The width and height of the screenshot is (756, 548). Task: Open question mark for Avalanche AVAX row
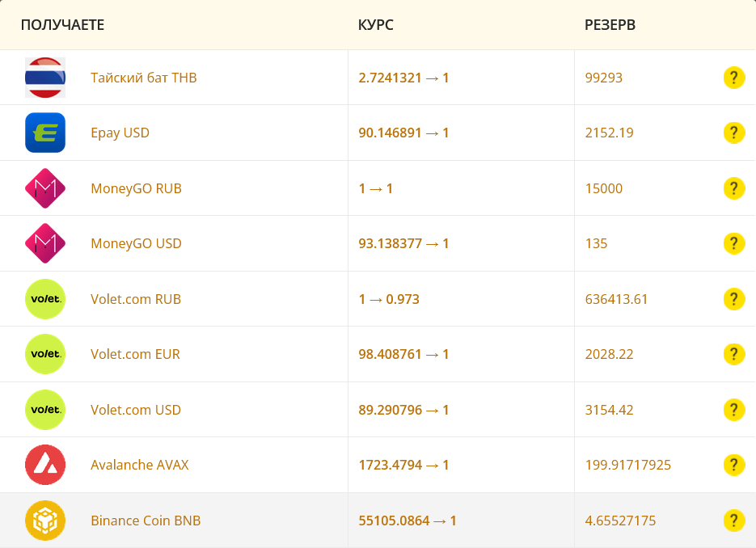(734, 465)
